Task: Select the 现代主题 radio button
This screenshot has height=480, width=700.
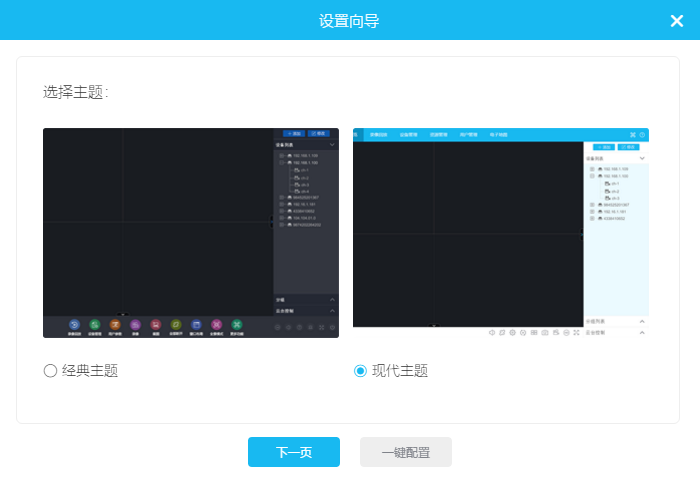Action: (x=360, y=371)
